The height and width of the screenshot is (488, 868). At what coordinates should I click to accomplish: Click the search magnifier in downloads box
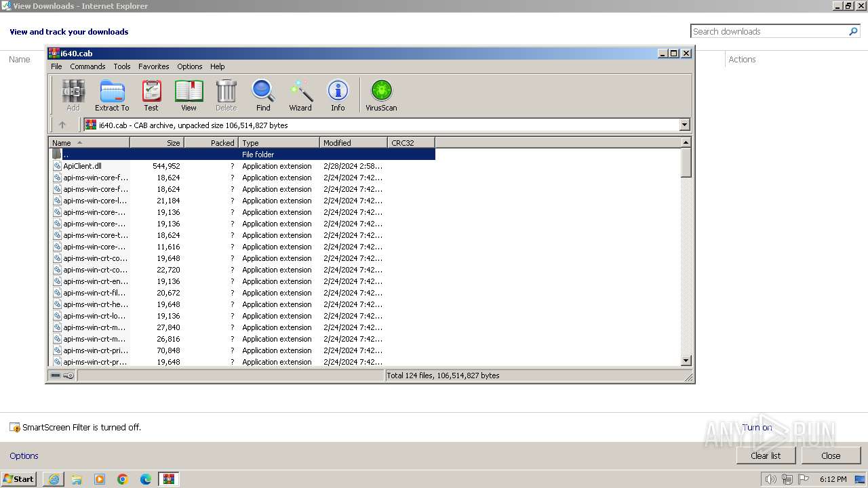click(854, 31)
